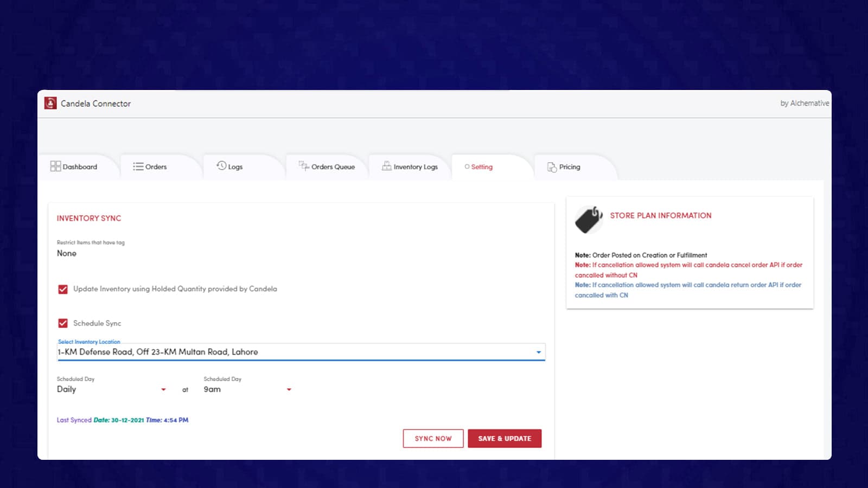Go to the Pricing tab
Screen dimensions: 868x488
(569, 166)
